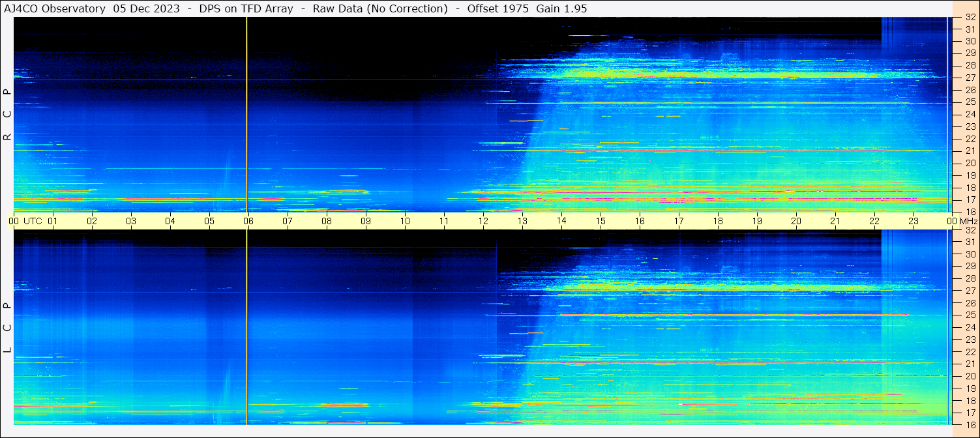Viewport: 980px width, 438px height.
Task: Click the Gain 1.95 value
Action: (x=561, y=8)
